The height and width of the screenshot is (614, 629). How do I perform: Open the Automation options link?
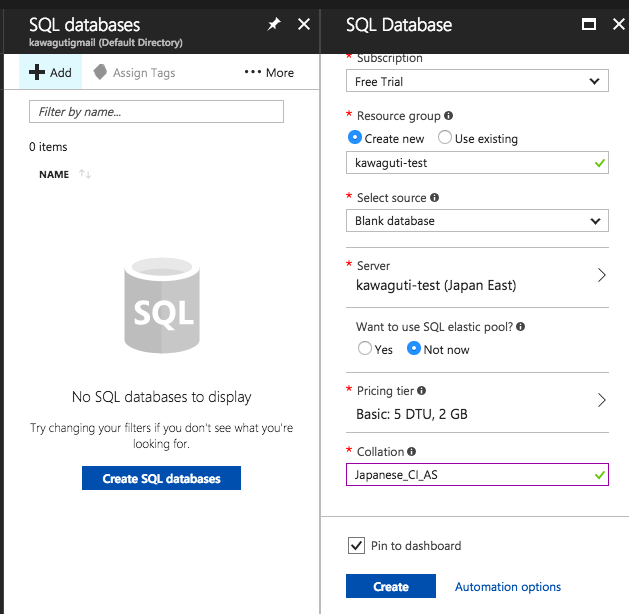(x=508, y=587)
